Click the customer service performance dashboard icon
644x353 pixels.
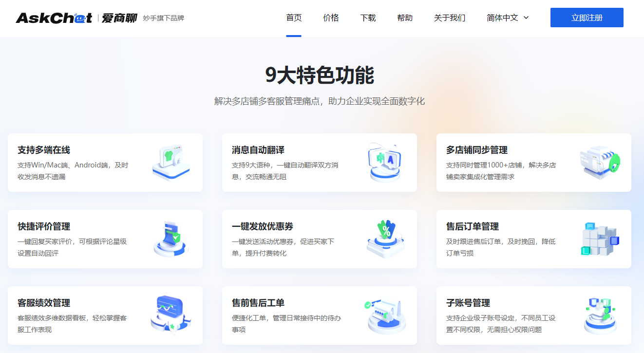pos(170,315)
